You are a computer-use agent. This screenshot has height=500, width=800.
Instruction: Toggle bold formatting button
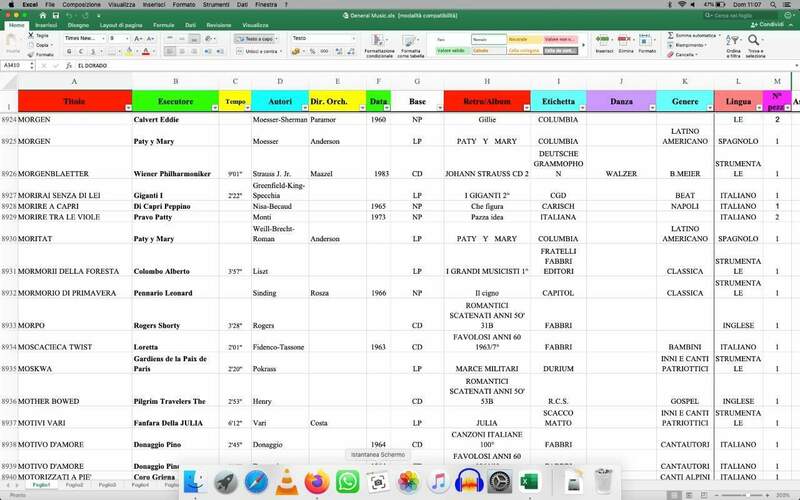[x=69, y=50]
